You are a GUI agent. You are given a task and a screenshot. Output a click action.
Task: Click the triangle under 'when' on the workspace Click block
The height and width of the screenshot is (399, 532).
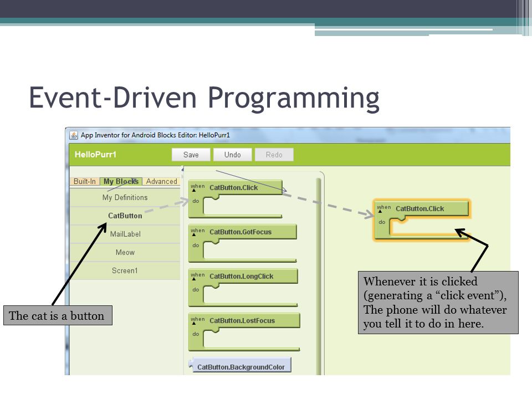pyautogui.click(x=380, y=211)
